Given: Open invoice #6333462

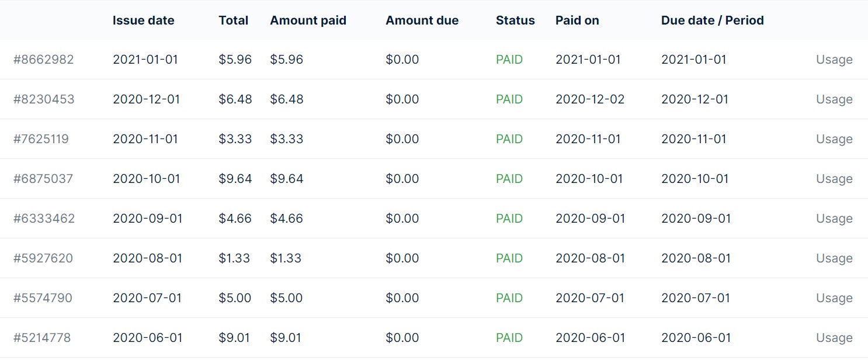Looking at the screenshot, I should pos(44,219).
